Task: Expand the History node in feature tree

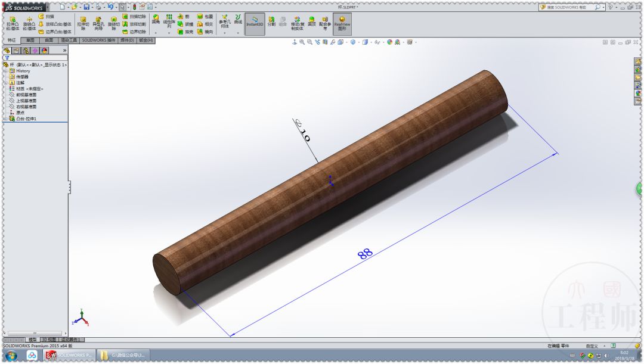Action: pyautogui.click(x=5, y=71)
